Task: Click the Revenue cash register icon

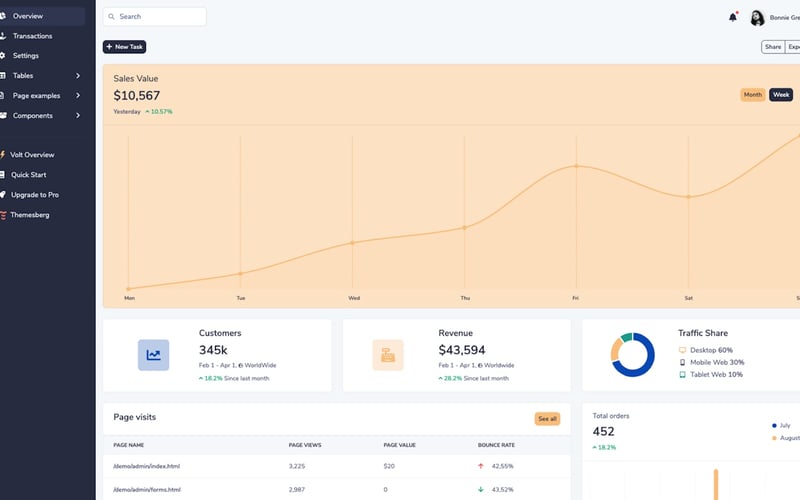Action: point(388,355)
